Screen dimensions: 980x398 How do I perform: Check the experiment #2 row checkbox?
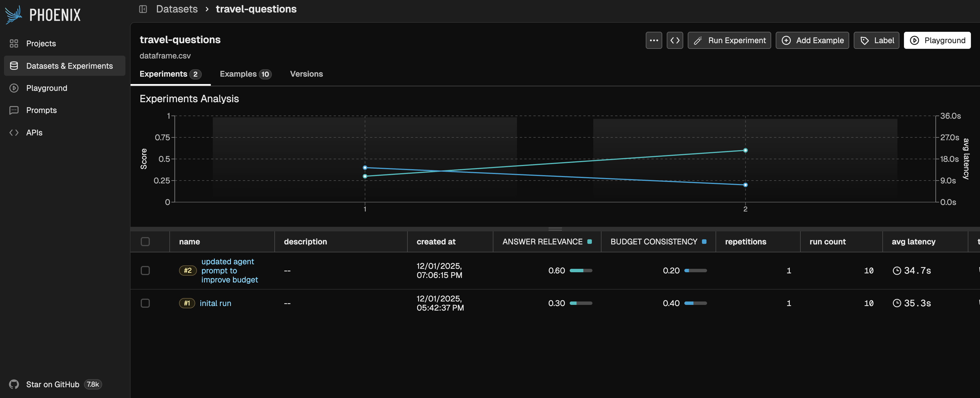(145, 271)
